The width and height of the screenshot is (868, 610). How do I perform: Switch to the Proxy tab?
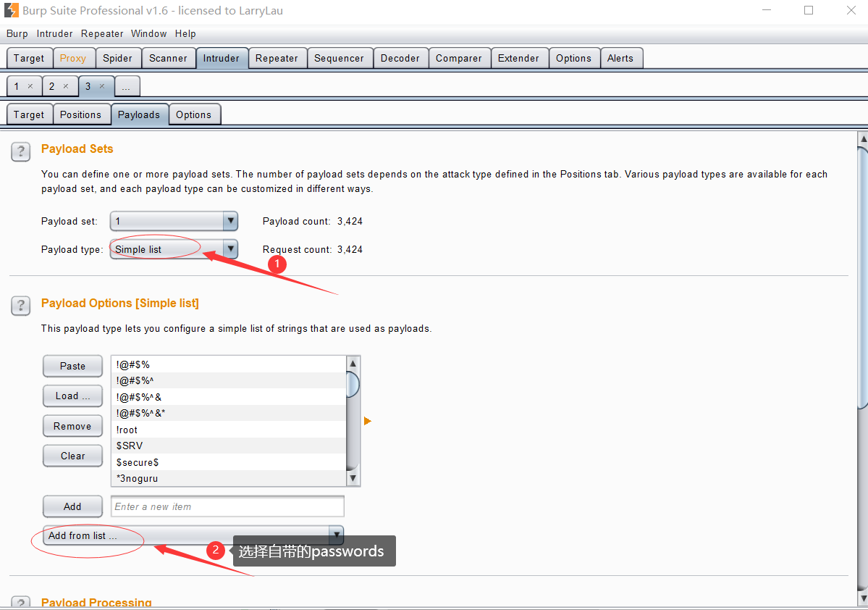click(x=73, y=58)
